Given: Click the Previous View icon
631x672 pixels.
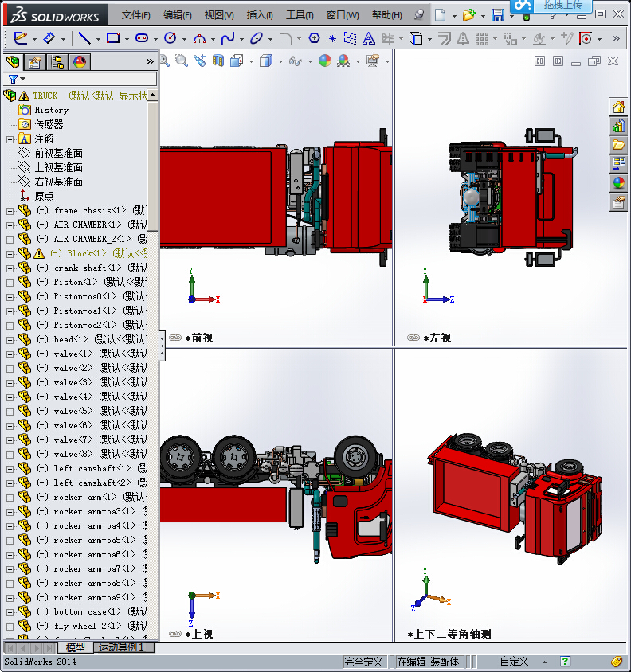Looking at the screenshot, I should [x=200, y=61].
